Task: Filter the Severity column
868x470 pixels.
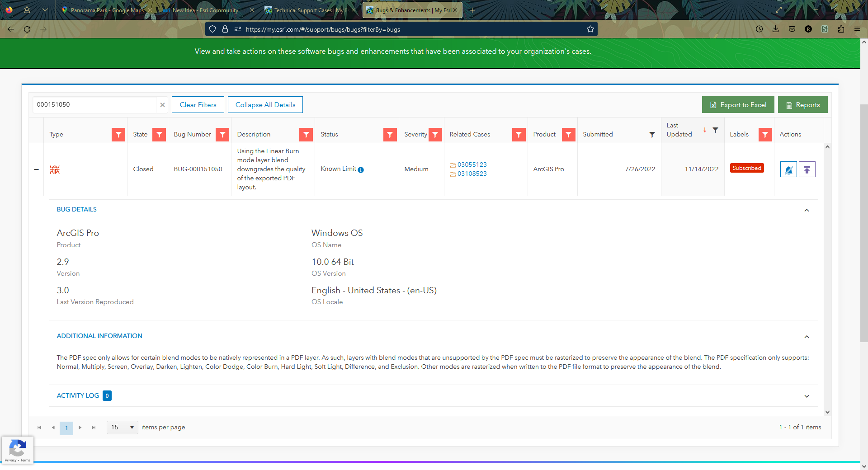Action: coord(435,135)
